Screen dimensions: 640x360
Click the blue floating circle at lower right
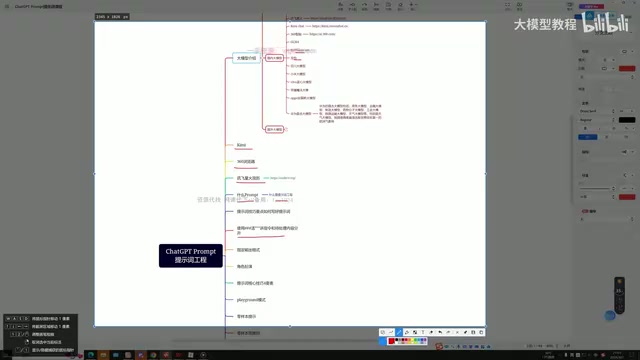(x=610, y=315)
